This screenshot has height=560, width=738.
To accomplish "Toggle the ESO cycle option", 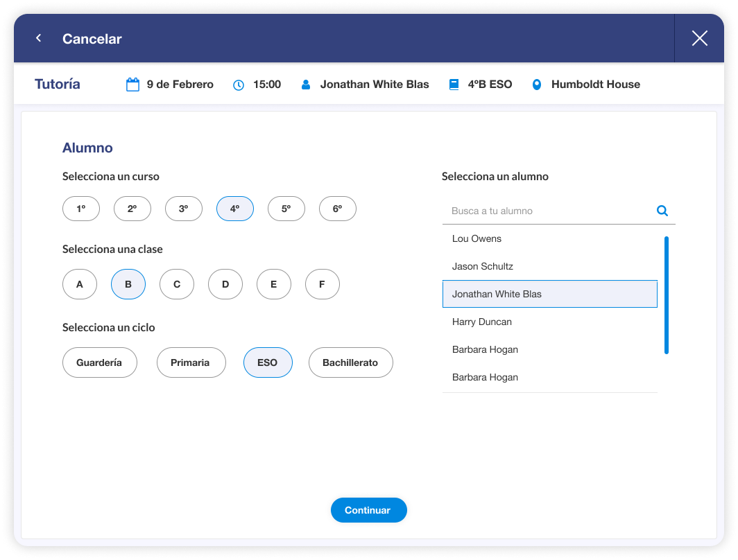I will coord(268,362).
